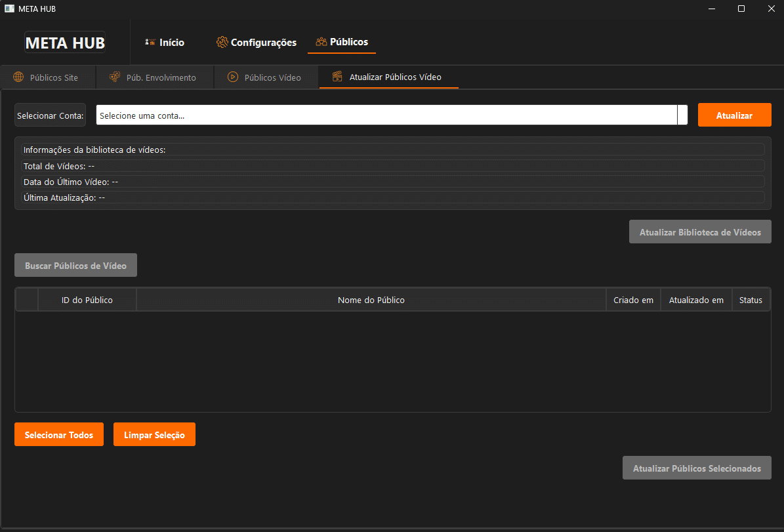Click the play-circle icon for Públicos Vídeo
Image resolution: width=784 pixels, height=532 pixels.
232,77
